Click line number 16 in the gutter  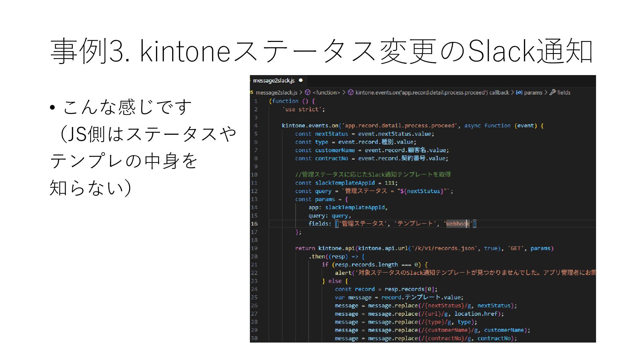(254, 224)
